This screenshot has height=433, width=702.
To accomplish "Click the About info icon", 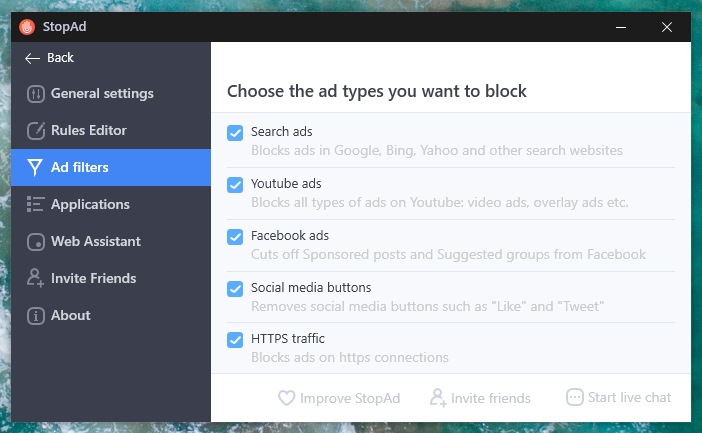I will 36,316.
